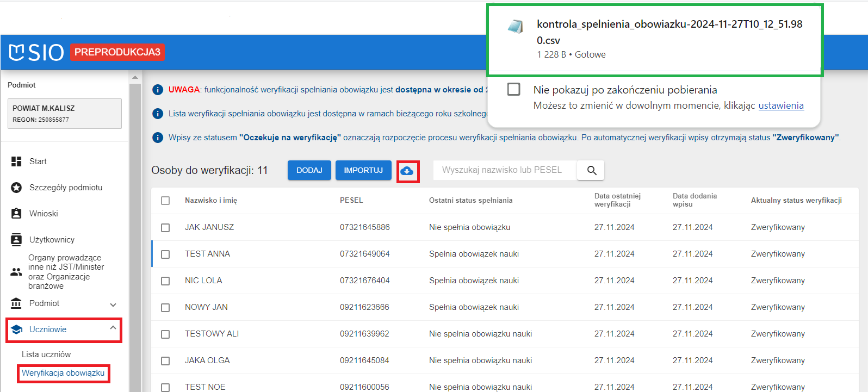Click the Użytkownicy badge icon
This screenshot has width=868, height=392.
click(x=16, y=240)
